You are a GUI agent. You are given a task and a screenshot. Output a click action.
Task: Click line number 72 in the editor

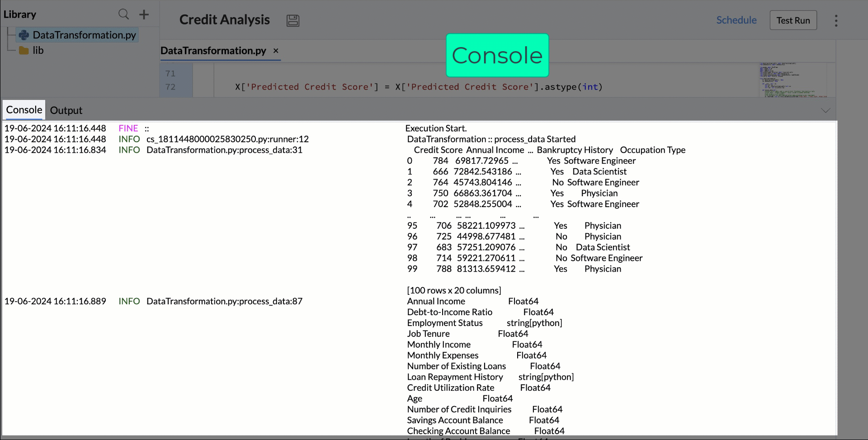pyautogui.click(x=171, y=87)
